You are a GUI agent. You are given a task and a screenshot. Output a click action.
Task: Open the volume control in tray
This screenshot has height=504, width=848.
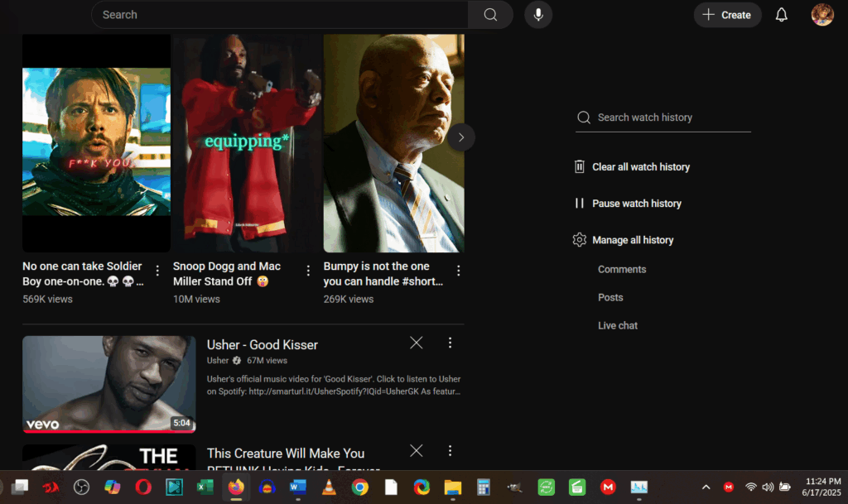tap(768, 487)
